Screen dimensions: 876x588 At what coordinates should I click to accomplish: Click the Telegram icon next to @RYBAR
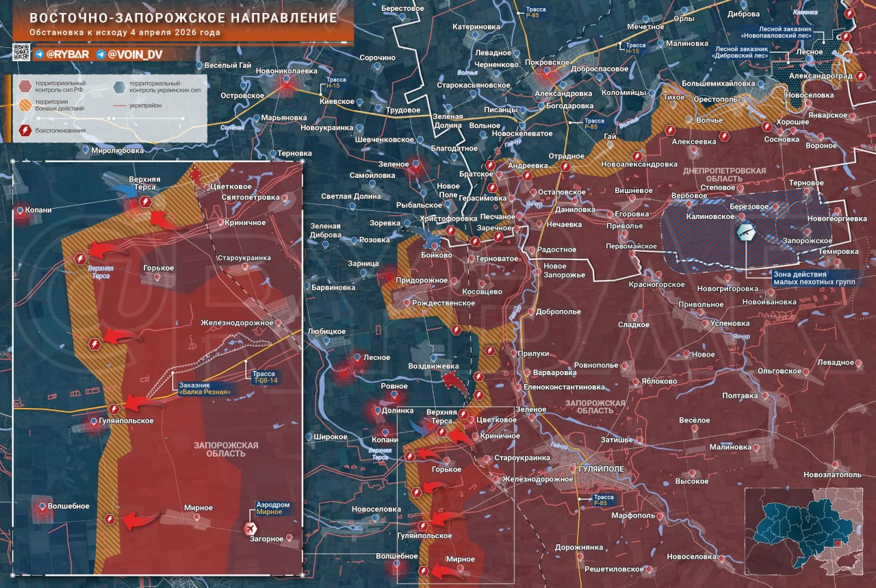click(x=39, y=54)
